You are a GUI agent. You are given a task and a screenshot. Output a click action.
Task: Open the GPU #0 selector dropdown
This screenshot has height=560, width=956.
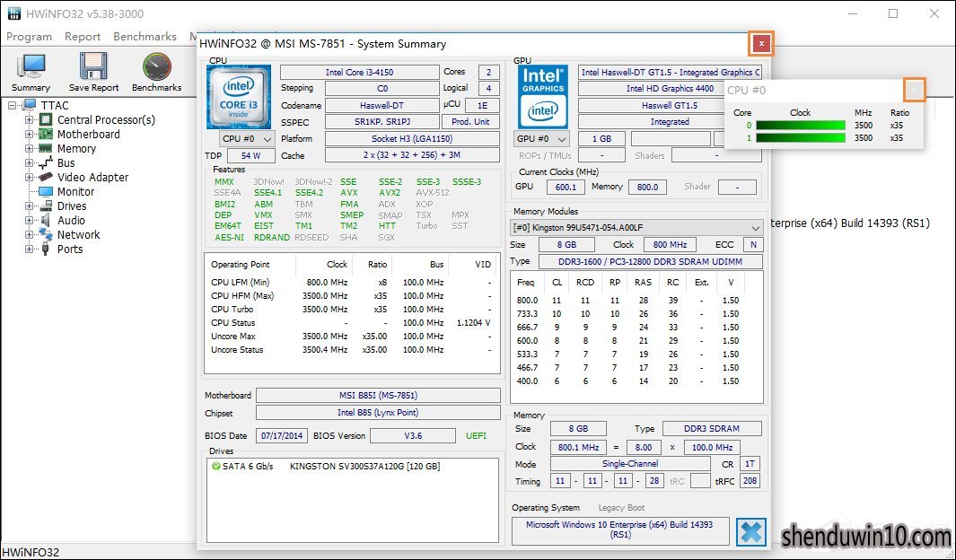[x=542, y=139]
